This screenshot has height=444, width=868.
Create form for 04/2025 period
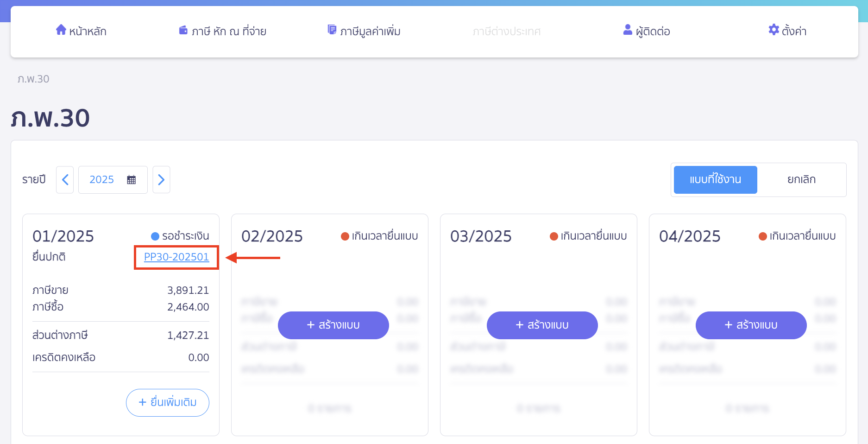[x=751, y=325]
